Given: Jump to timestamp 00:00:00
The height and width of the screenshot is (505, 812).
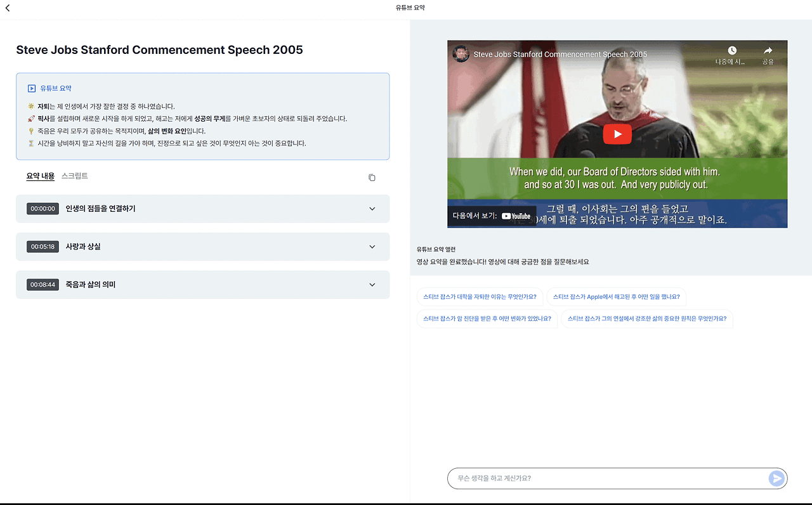Looking at the screenshot, I should [43, 209].
